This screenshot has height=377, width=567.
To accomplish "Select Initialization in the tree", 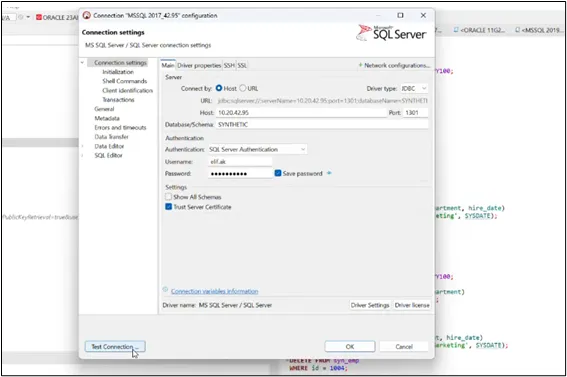I will click(x=118, y=72).
